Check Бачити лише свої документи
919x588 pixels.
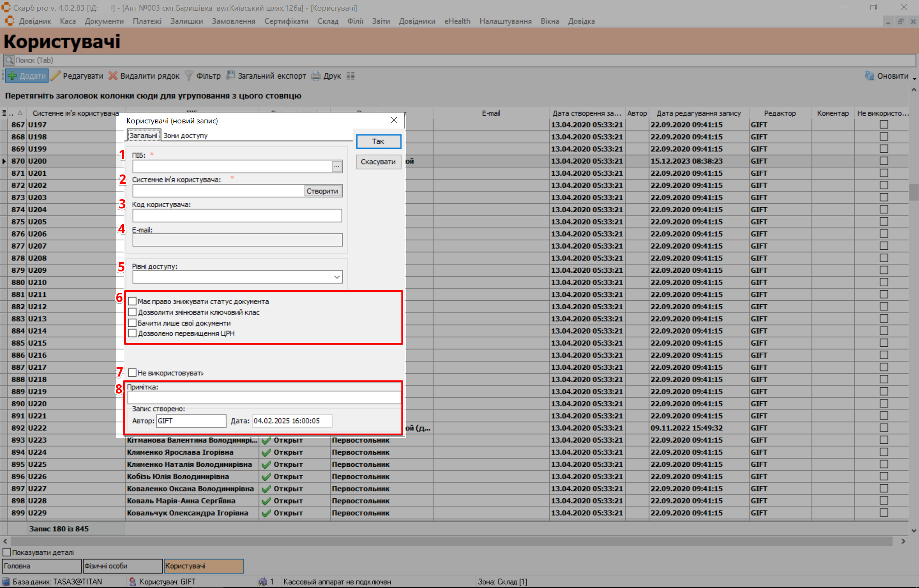tap(133, 323)
